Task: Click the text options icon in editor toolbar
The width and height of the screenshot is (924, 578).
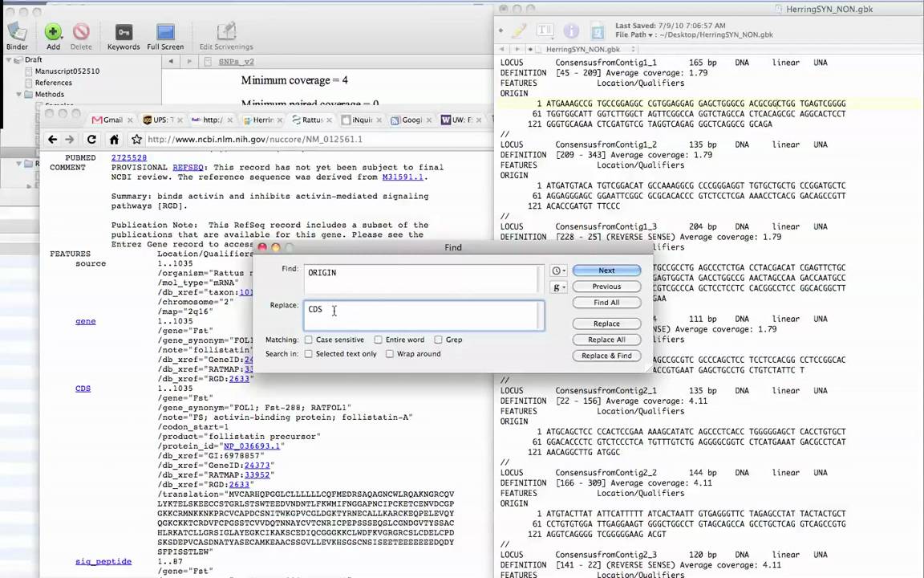Action: click(545, 30)
